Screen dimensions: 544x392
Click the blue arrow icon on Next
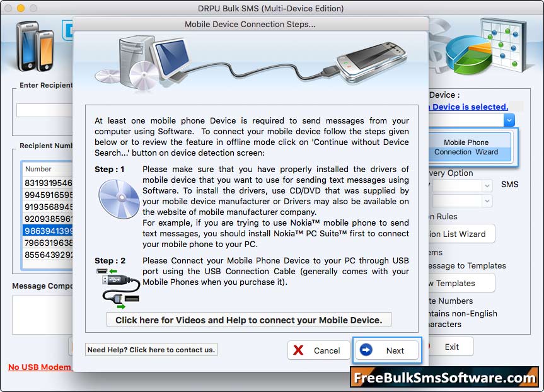366,350
